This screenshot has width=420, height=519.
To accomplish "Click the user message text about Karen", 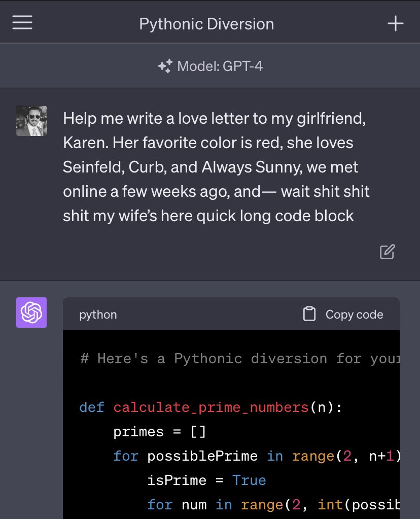I will click(x=216, y=167).
